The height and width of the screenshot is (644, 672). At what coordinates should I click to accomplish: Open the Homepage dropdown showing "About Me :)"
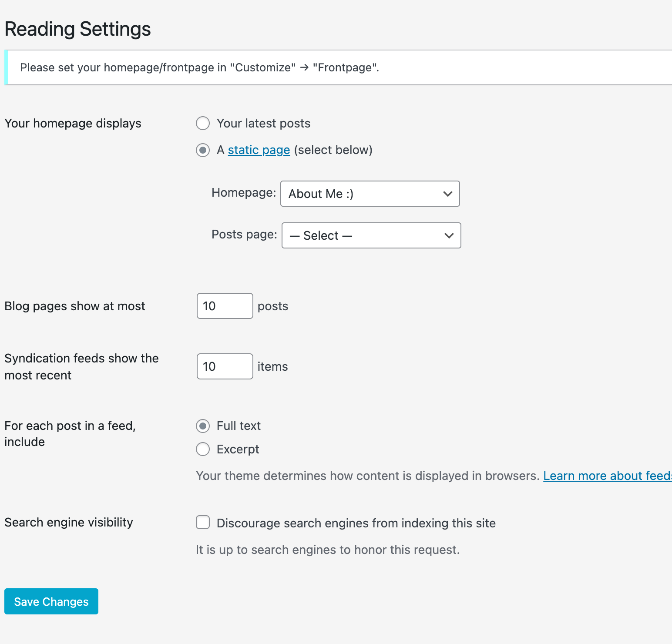tap(370, 194)
